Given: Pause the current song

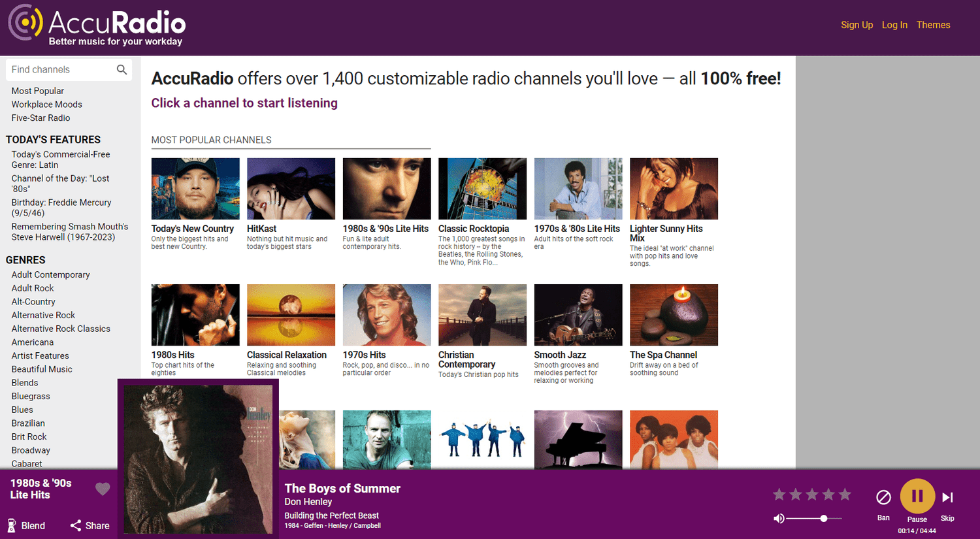Looking at the screenshot, I should pyautogui.click(x=917, y=497).
